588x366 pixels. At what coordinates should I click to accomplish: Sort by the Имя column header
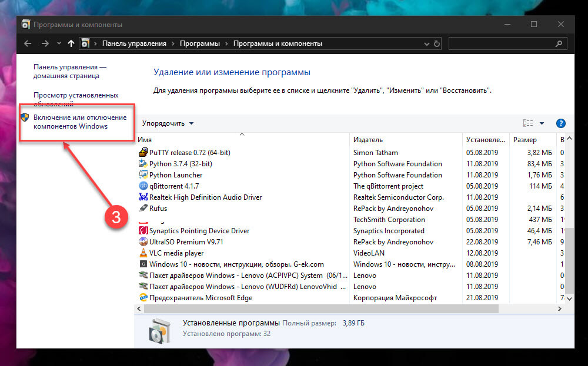point(242,140)
